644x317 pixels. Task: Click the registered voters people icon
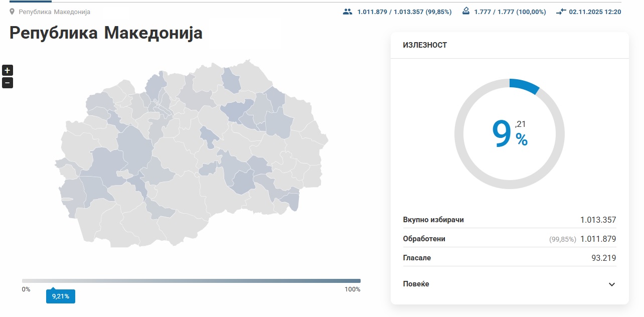tap(348, 11)
